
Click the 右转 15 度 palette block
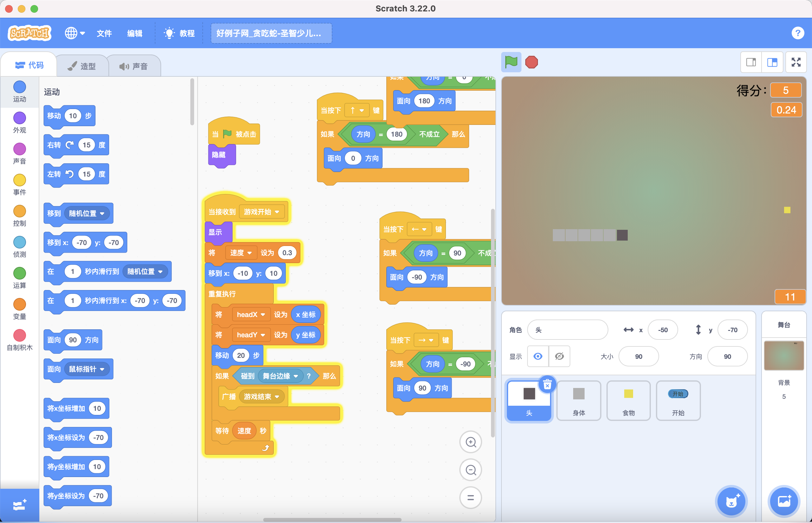pos(76,145)
